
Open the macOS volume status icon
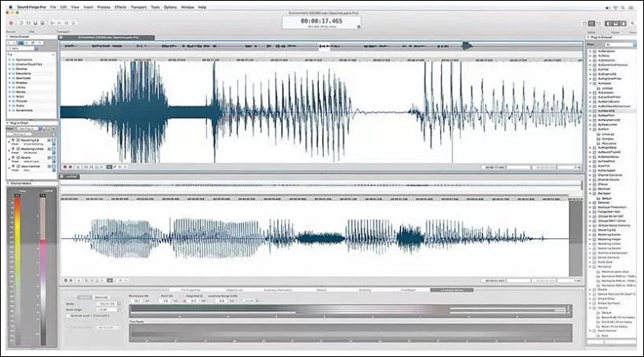click(x=608, y=7)
